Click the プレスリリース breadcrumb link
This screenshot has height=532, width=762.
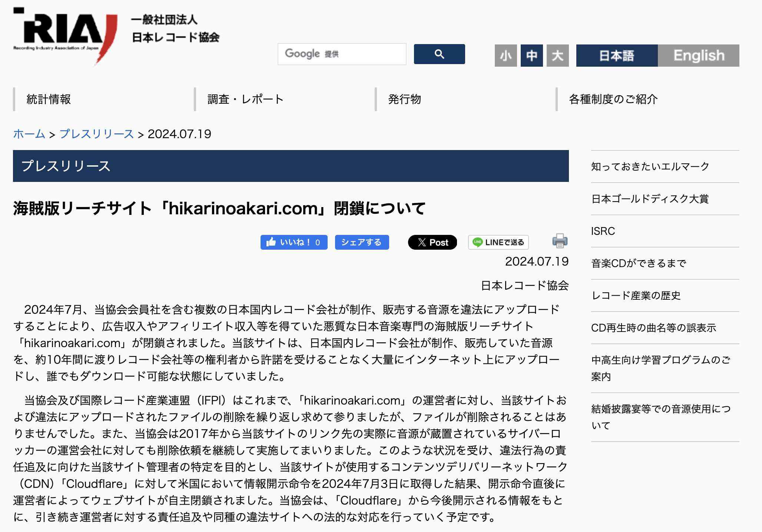(96, 134)
